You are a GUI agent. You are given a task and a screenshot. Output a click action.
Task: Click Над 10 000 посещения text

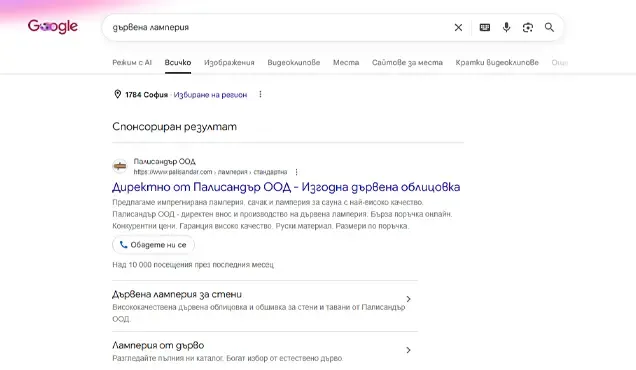coord(193,265)
